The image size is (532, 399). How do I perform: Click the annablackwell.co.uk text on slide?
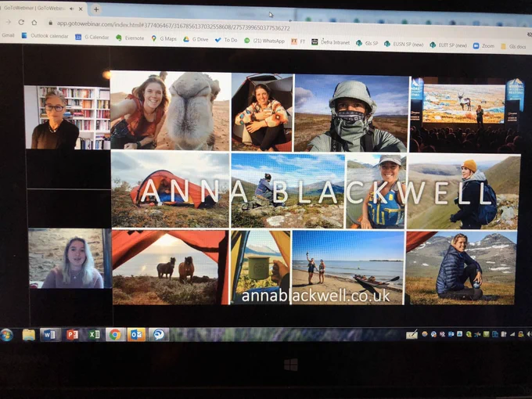coord(316,296)
